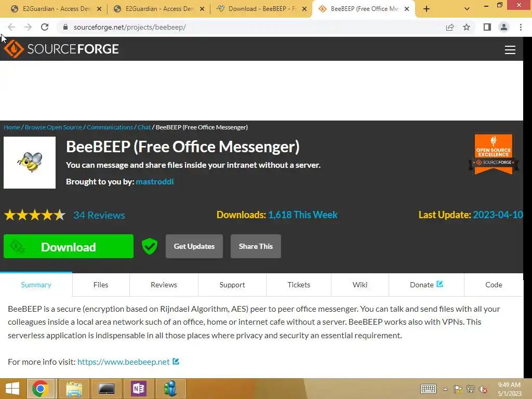The width and height of the screenshot is (532, 399).
Task: Open a new tab with plus button
Action: coord(427,9)
